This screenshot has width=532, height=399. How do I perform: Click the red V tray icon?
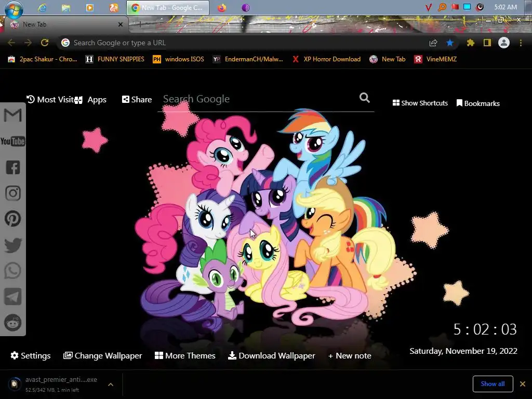point(429,7)
